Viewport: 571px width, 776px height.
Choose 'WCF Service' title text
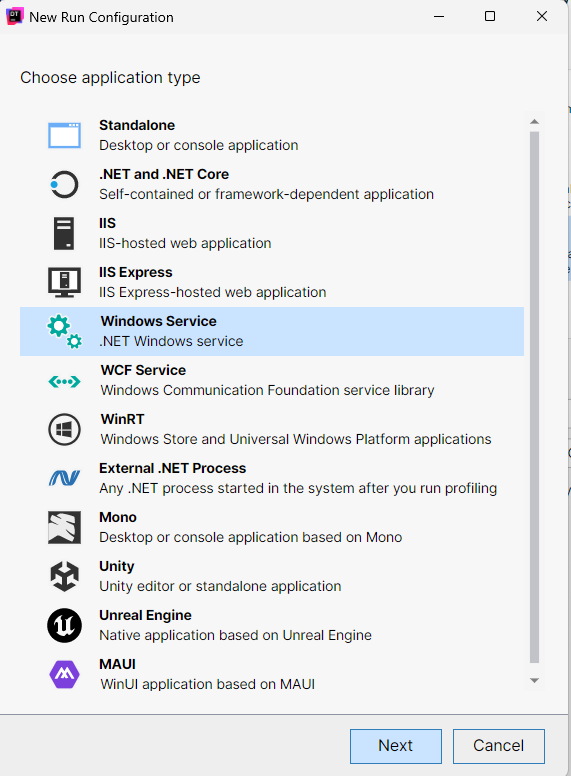pyautogui.click(x=143, y=370)
